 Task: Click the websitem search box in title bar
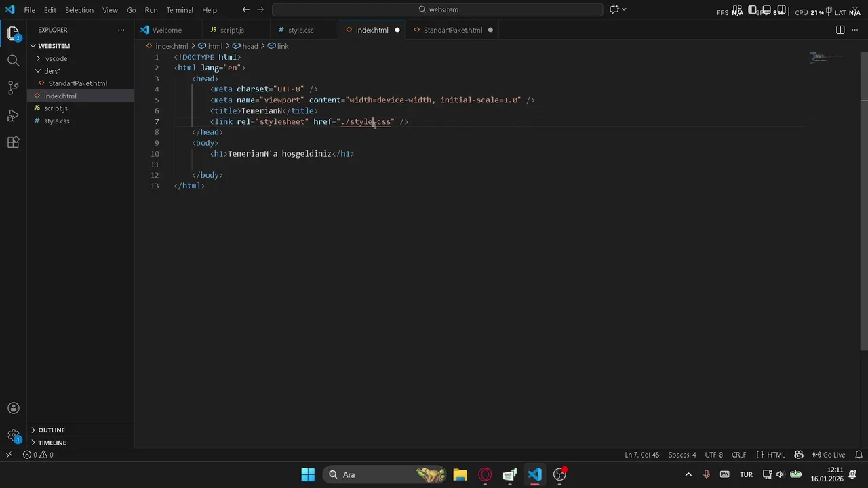point(437,9)
